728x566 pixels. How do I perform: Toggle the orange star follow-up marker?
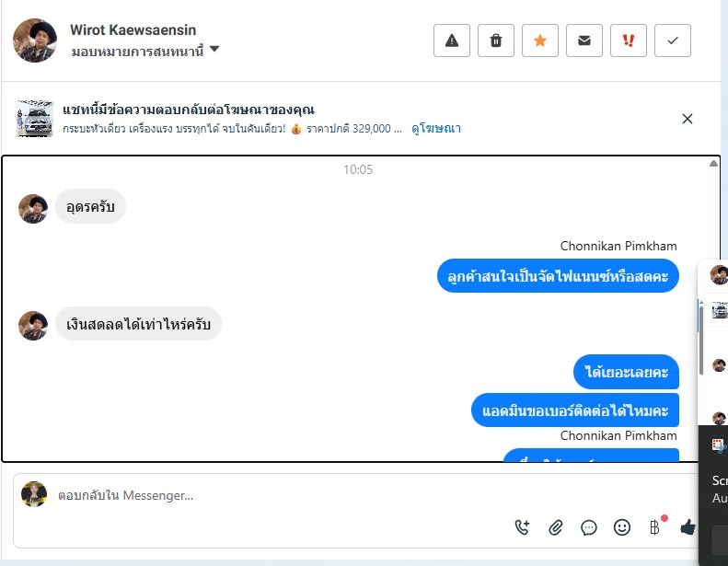pyautogui.click(x=540, y=40)
